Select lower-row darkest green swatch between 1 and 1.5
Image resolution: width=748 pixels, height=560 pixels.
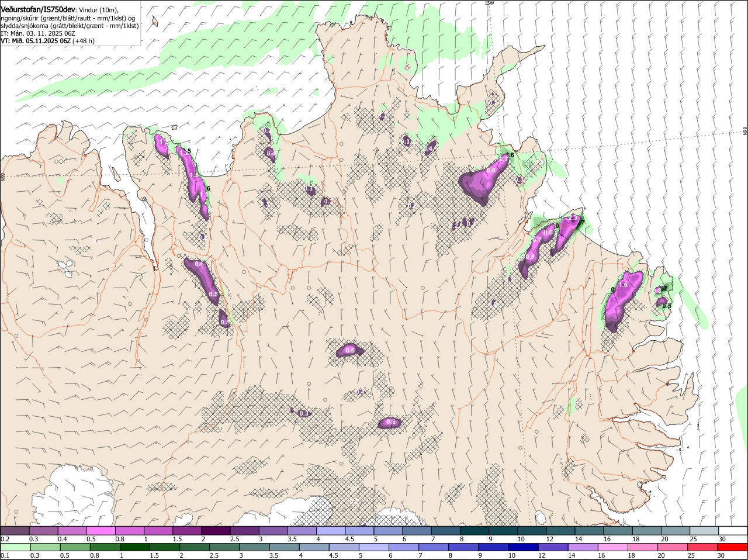pos(135,547)
